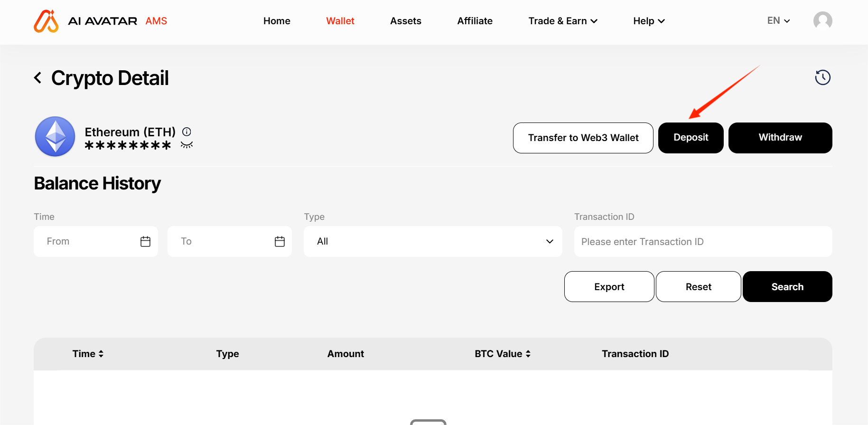Click the AI AVATAR brand name text
Image resolution: width=868 pixels, height=425 pixels.
pos(103,21)
